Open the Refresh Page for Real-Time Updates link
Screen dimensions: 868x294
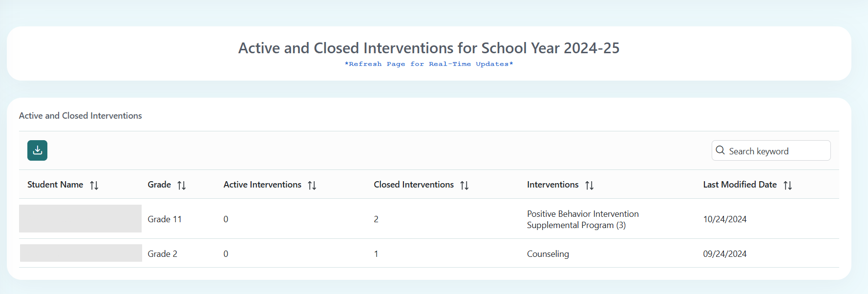pos(428,63)
